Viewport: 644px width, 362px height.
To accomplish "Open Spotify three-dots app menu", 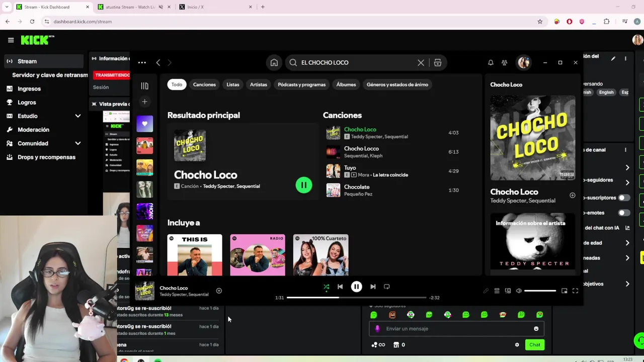I will 142,62.
